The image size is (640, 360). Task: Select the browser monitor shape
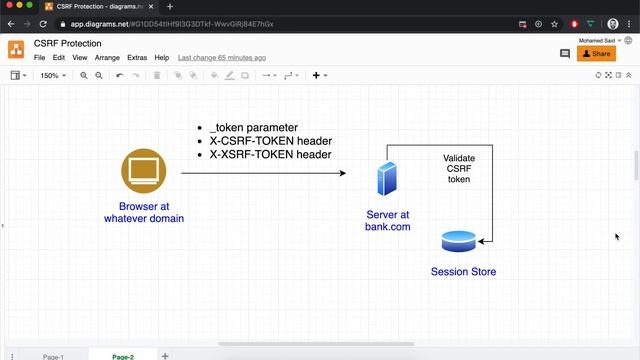(144, 171)
